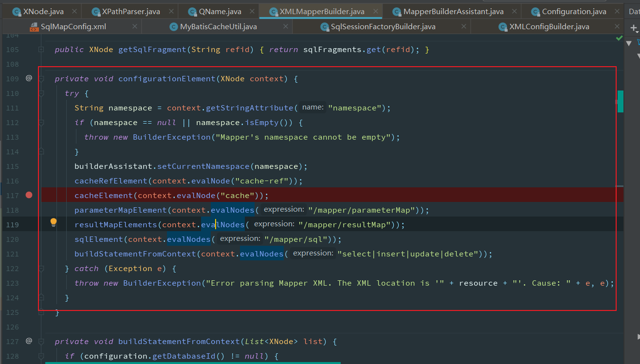Switch to the MyBatisCacheUtil.java tab
This screenshot has height=364, width=640.
pyautogui.click(x=218, y=27)
